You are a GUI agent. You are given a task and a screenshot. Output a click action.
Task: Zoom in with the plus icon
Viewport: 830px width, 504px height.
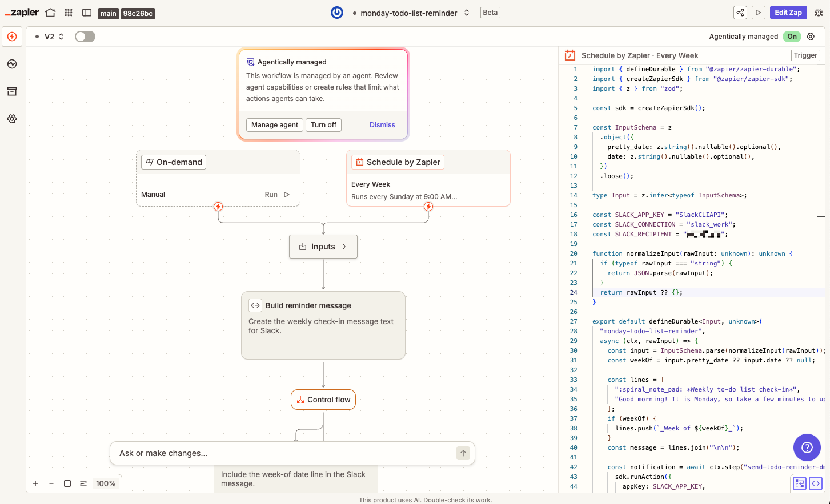click(35, 483)
